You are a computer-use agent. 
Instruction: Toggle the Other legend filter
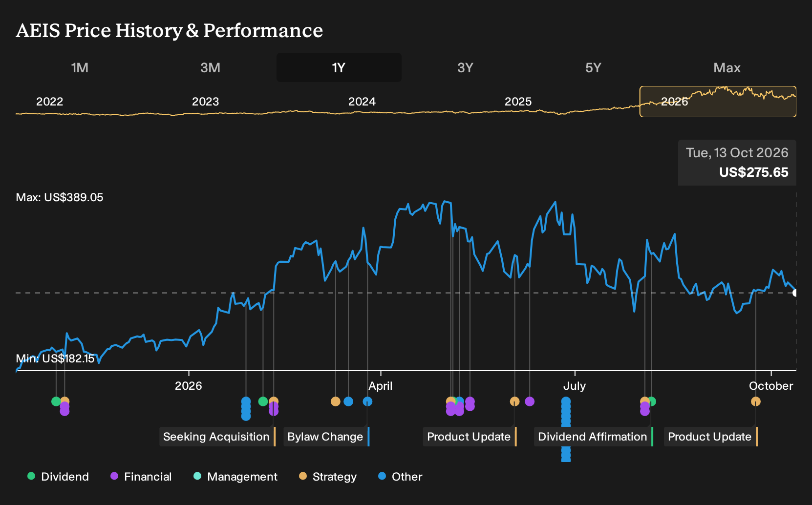click(x=400, y=476)
